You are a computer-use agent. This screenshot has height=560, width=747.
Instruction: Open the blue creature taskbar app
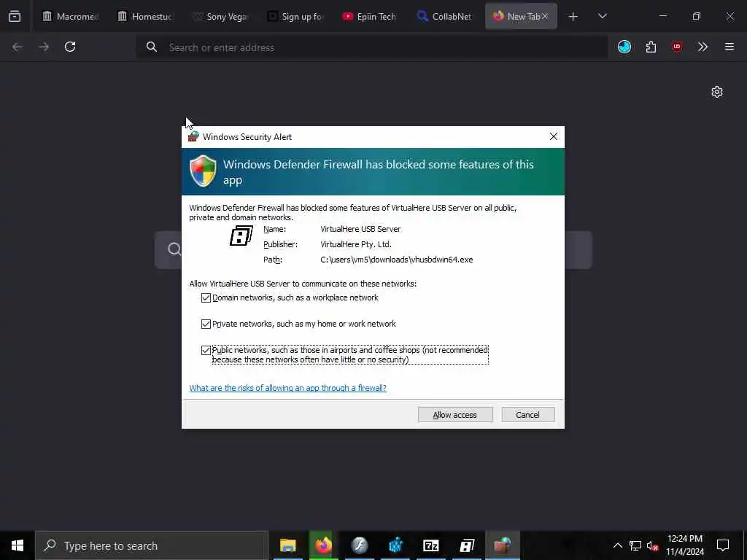(x=395, y=545)
